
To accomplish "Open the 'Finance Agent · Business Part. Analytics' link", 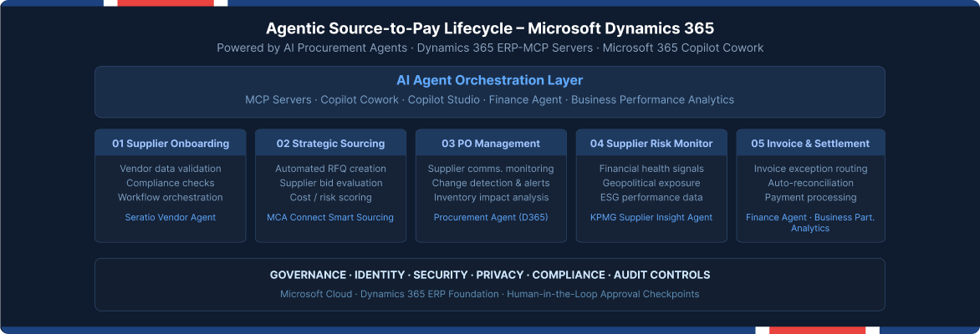I will (810, 223).
